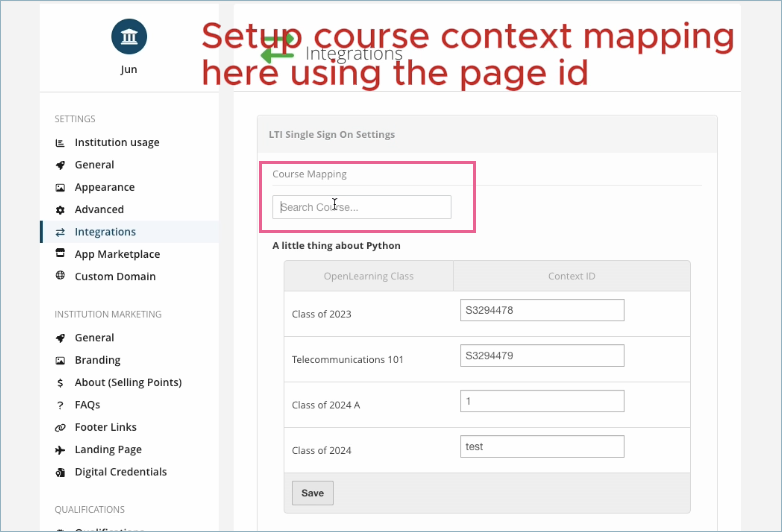
Task: Click the Institution usage chart icon
Action: coord(60,143)
